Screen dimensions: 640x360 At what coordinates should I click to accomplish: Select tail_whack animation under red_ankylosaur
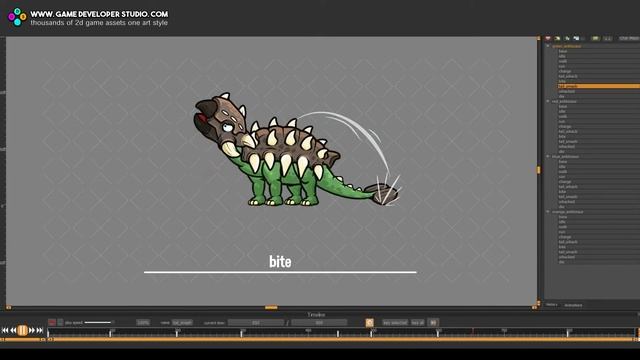[568, 131]
